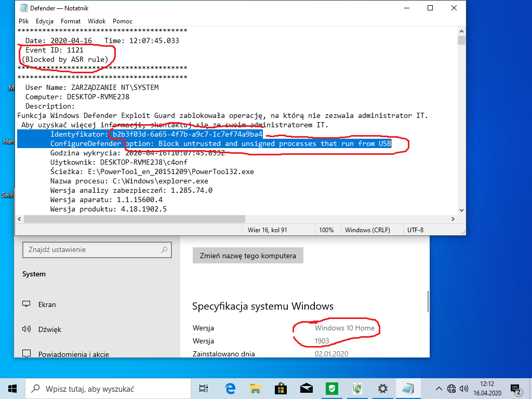The image size is (532, 399).
Task: Click the 'Wersja analizy zabezpieczeń: 1.285.74.0' line
Action: pos(131,190)
